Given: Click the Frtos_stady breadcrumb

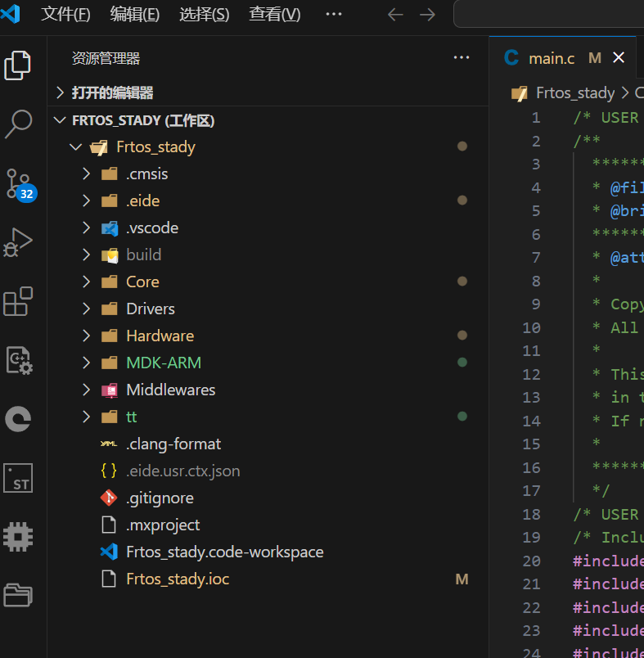Looking at the screenshot, I should pyautogui.click(x=575, y=92).
